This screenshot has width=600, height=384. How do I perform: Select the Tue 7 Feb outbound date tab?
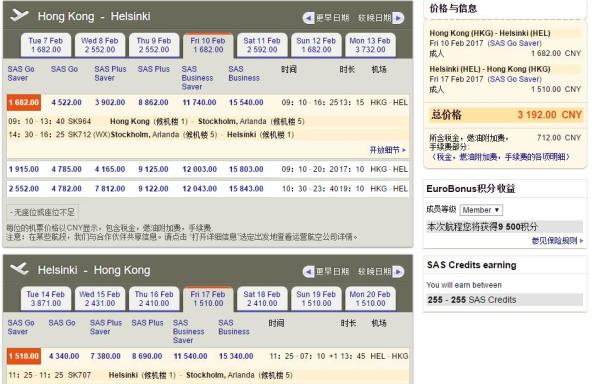click(46, 45)
